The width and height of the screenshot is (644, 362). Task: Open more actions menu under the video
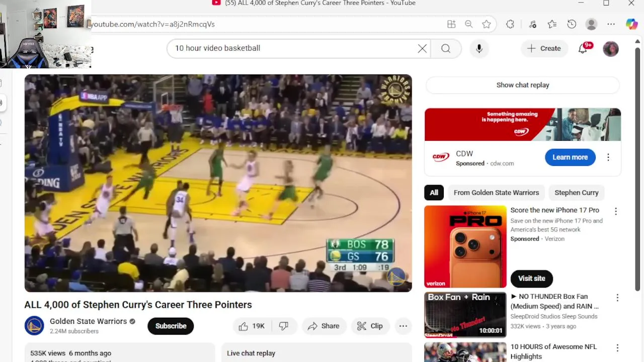click(403, 326)
